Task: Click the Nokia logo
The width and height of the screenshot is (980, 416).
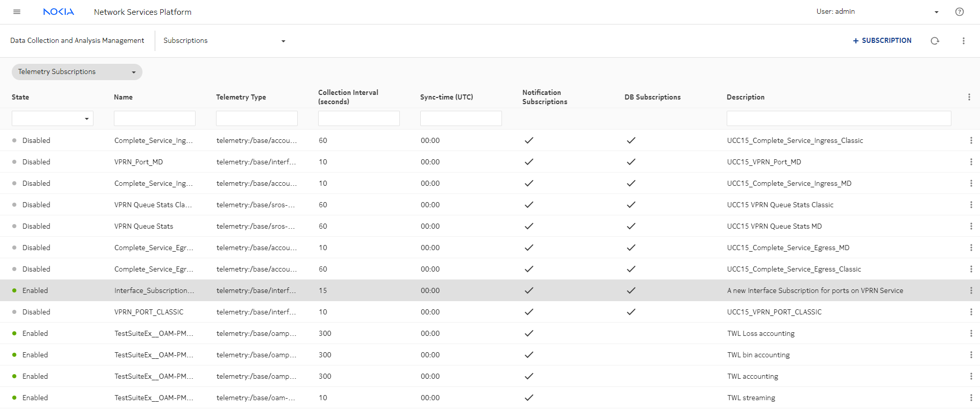Action: (x=58, y=12)
